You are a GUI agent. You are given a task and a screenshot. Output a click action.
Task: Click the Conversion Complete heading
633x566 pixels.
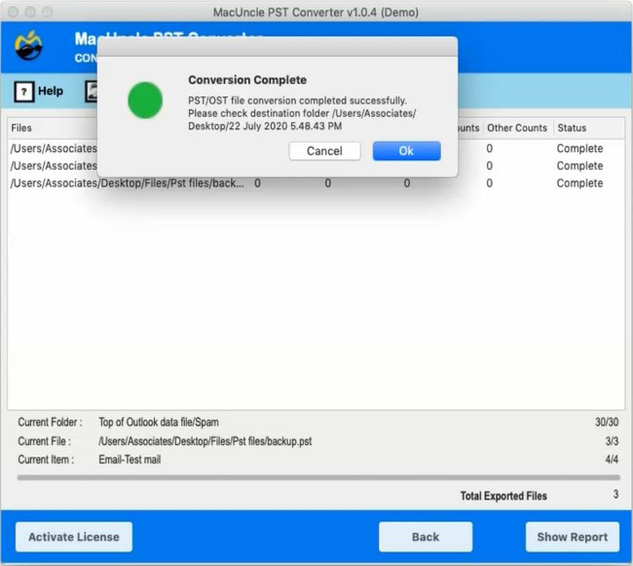coord(247,80)
